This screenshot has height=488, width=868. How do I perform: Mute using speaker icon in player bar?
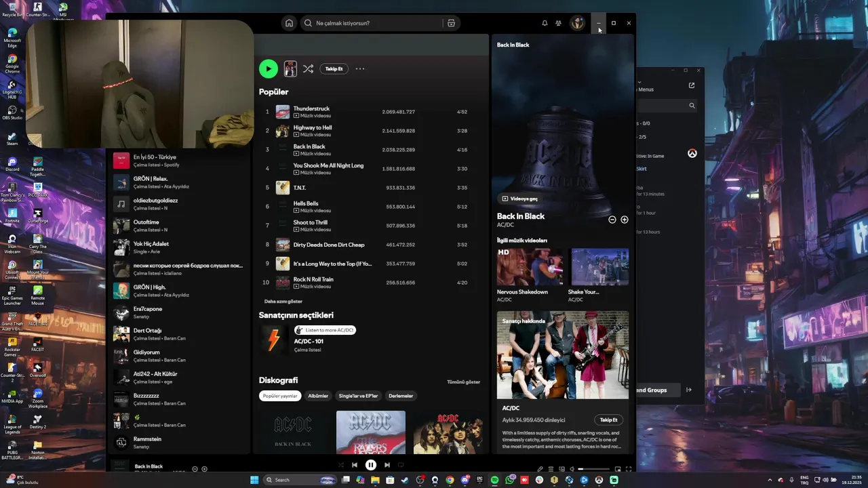(x=572, y=469)
